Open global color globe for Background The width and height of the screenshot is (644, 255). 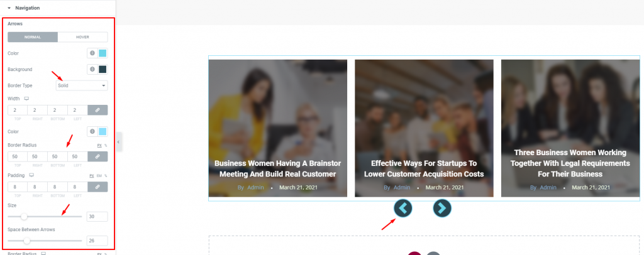[92, 69]
